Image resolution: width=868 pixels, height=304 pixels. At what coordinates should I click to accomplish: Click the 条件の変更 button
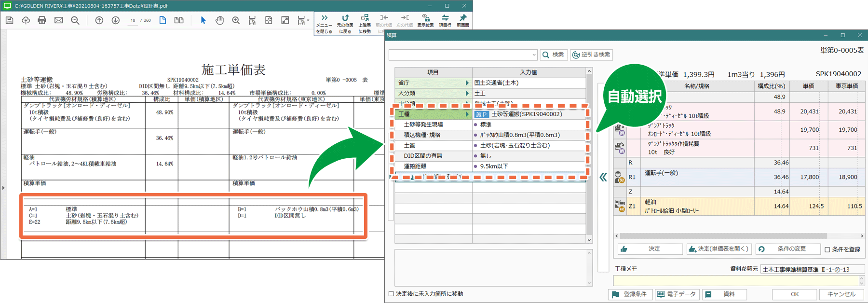[788, 249]
